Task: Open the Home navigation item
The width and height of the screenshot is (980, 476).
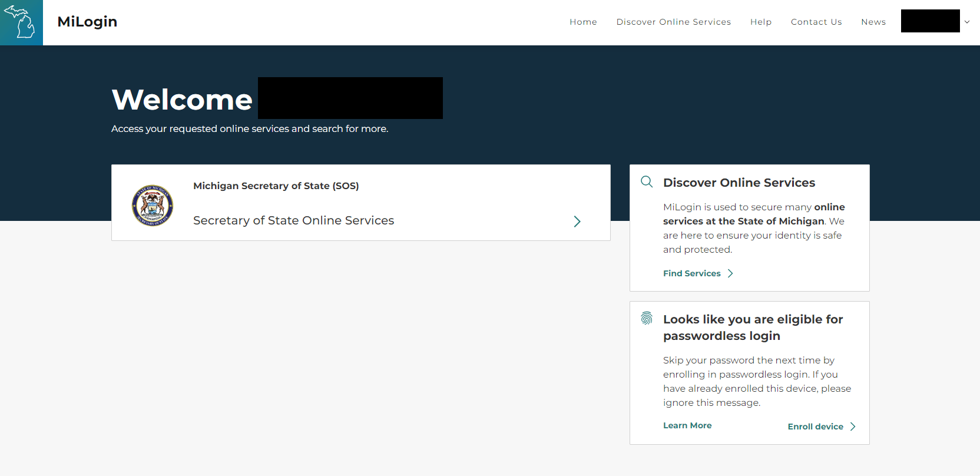Action: (x=583, y=22)
